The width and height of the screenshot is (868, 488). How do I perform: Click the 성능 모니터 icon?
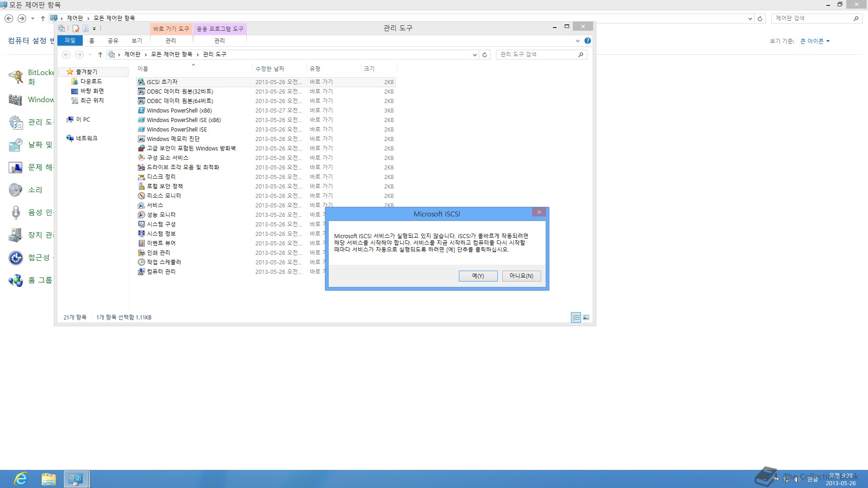coord(142,215)
